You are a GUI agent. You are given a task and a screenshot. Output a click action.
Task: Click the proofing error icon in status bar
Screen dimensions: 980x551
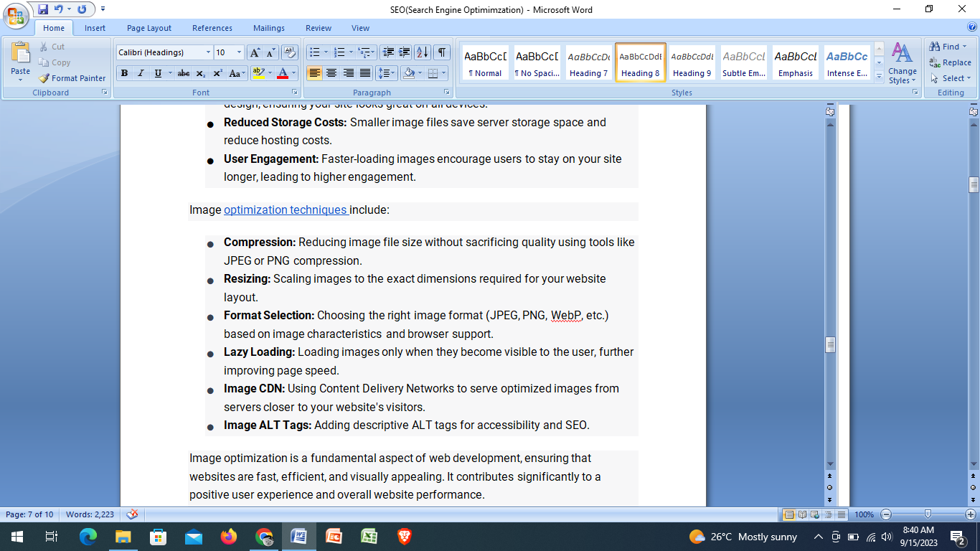pyautogui.click(x=131, y=514)
